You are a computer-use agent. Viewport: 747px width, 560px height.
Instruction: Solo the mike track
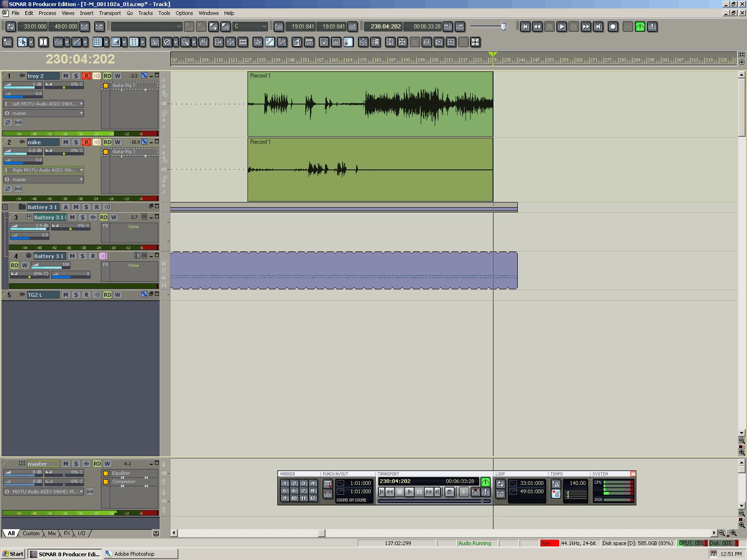[x=76, y=142]
